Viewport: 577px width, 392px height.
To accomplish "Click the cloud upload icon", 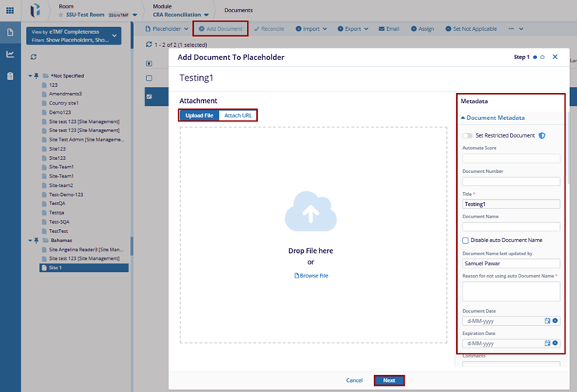I will (x=310, y=211).
